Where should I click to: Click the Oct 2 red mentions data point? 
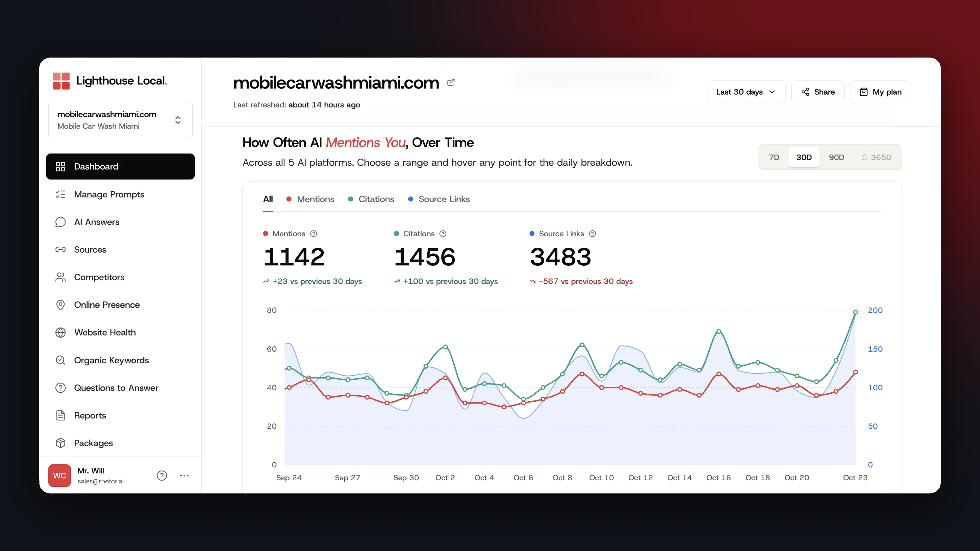445,378
